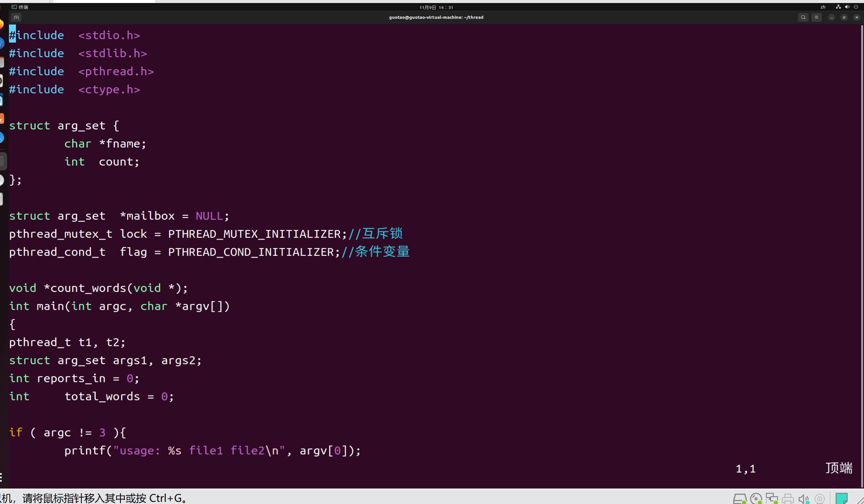Switch the zh input method indicator
Screen dimensions: 864x504
[823, 7]
